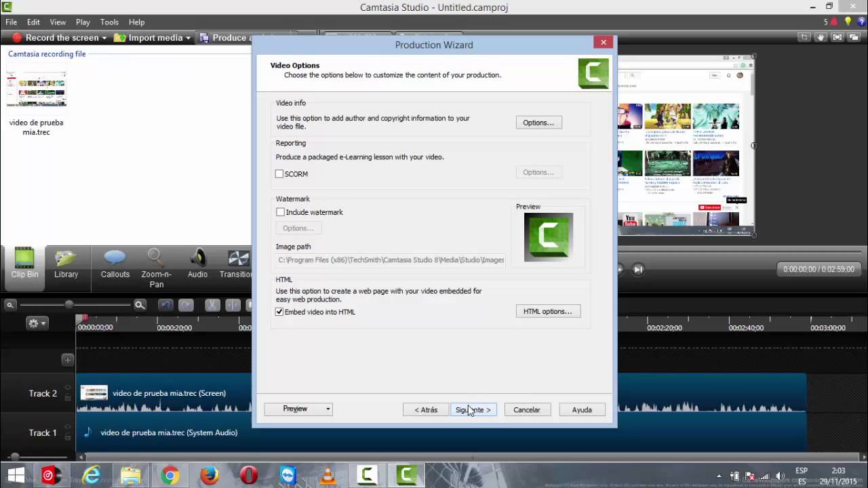The height and width of the screenshot is (488, 868).
Task: Click the timeline Undo button
Action: [x=166, y=305]
